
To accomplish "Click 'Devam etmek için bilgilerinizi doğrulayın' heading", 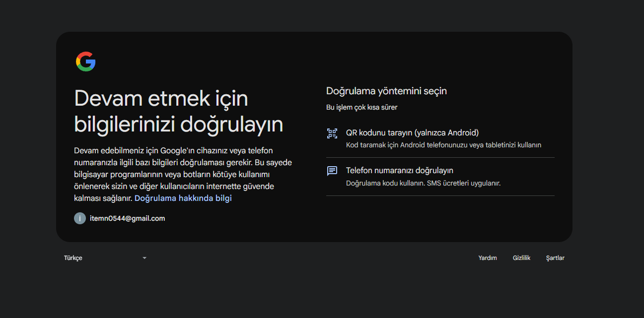I will click(x=178, y=112).
